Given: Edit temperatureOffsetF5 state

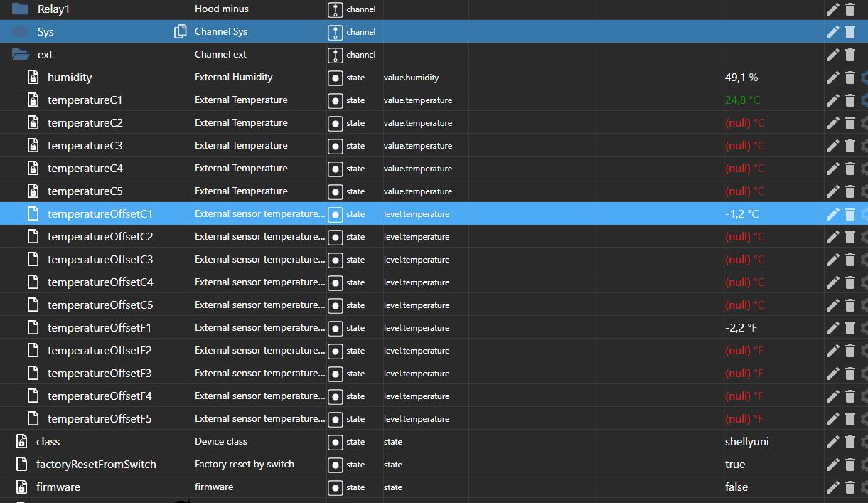Looking at the screenshot, I should click(833, 419).
